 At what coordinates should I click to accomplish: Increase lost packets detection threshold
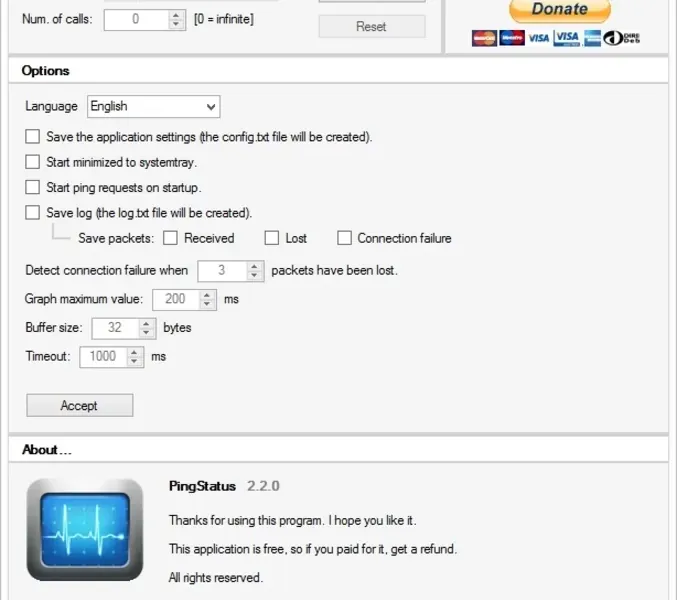(254, 267)
